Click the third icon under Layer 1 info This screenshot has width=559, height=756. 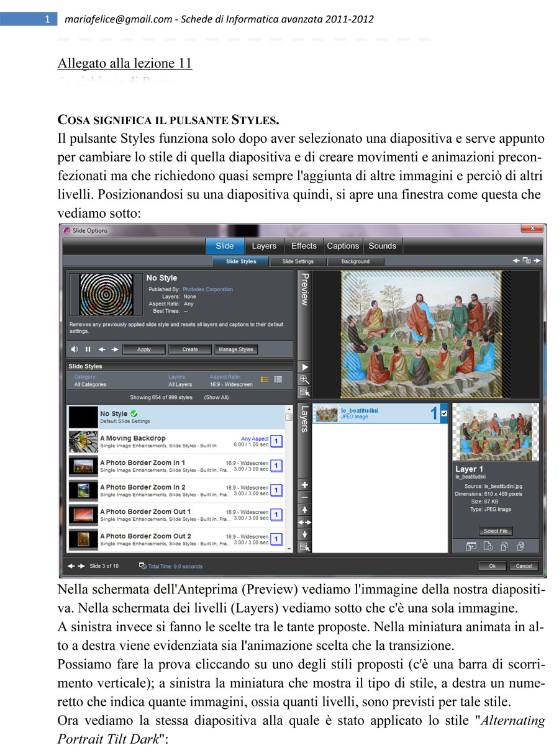coord(505,546)
